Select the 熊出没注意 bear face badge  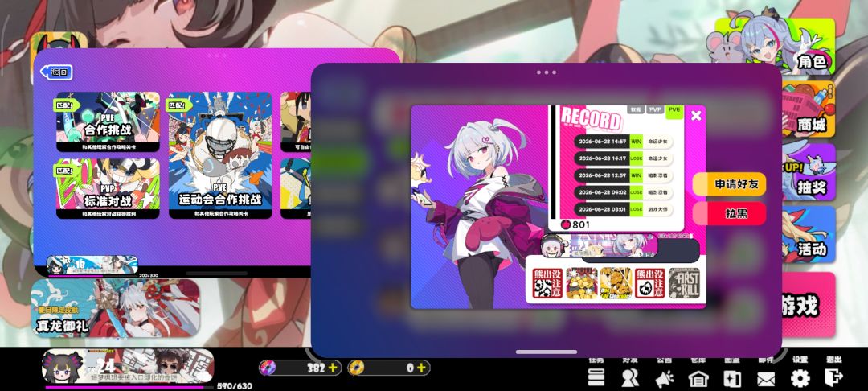(x=650, y=283)
